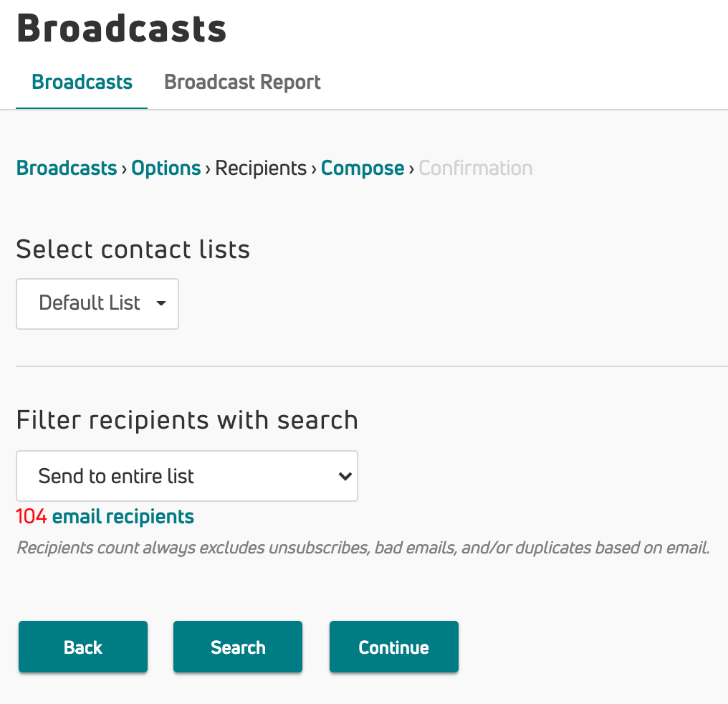The image size is (728, 704).
Task: Click the caret arrow beside Default List
Action: point(161,303)
